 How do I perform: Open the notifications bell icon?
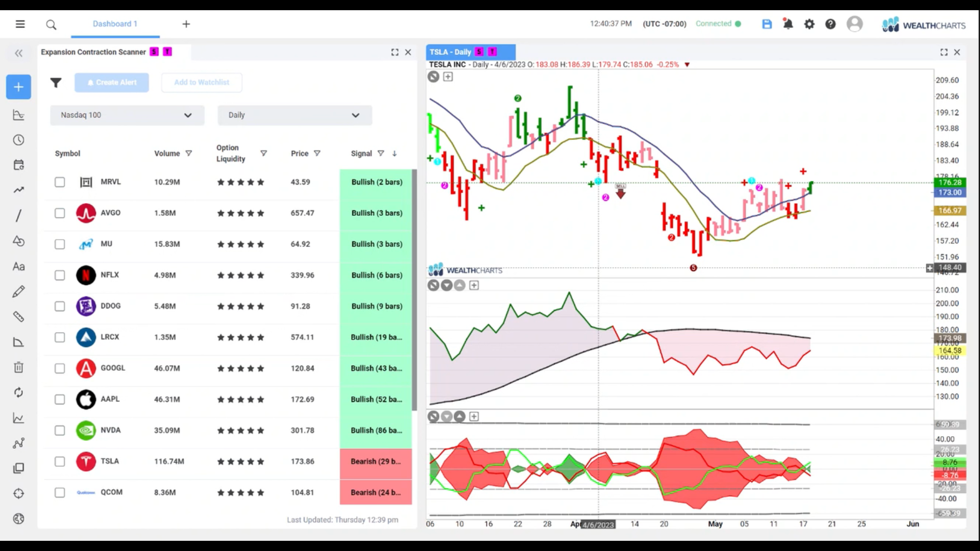pos(788,24)
